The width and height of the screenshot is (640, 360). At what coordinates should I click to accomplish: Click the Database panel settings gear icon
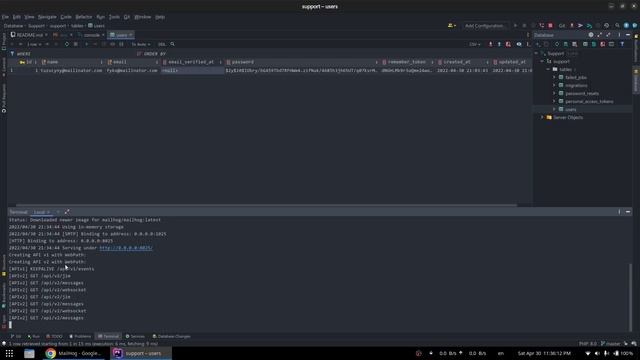coord(591,35)
